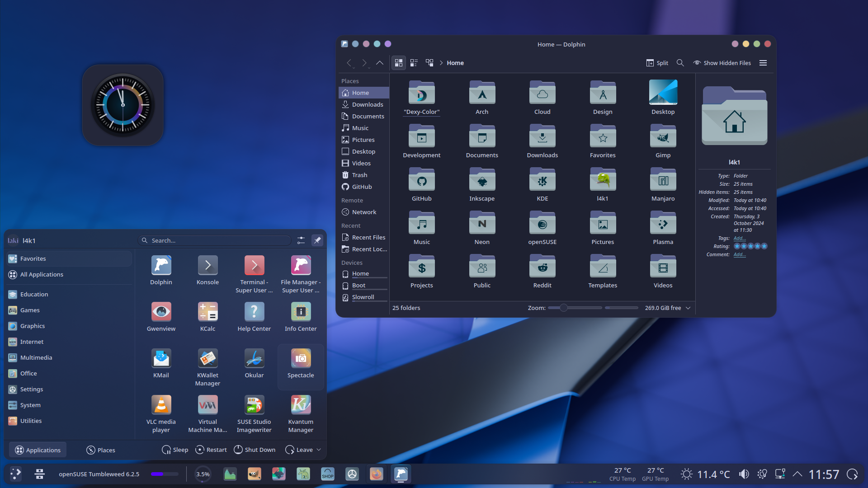Image resolution: width=868 pixels, height=488 pixels.
Task: Expand the Leave options arrow
Action: 319,450
